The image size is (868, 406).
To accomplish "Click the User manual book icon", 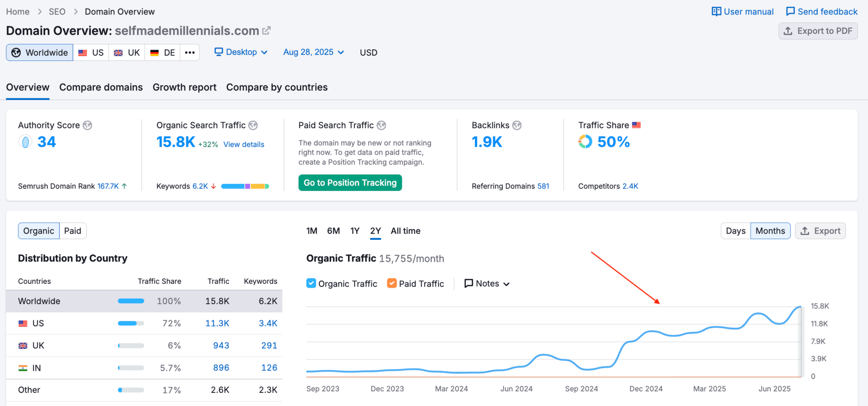I will coord(716,11).
